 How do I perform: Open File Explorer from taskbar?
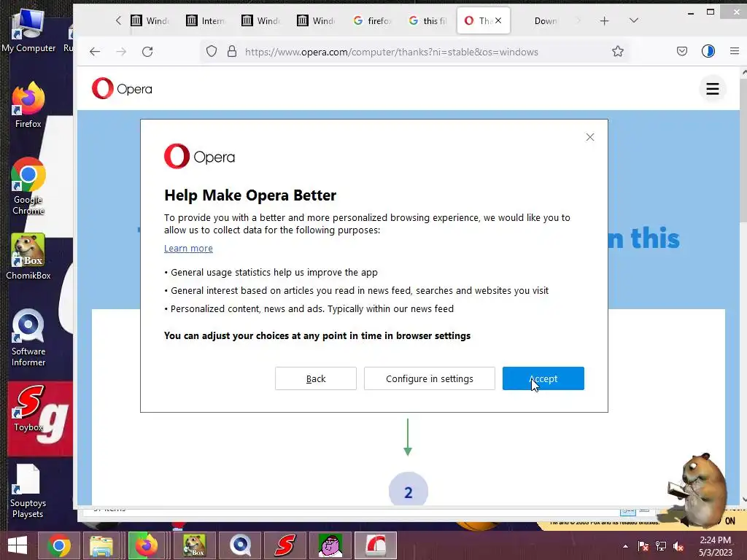coord(101,545)
